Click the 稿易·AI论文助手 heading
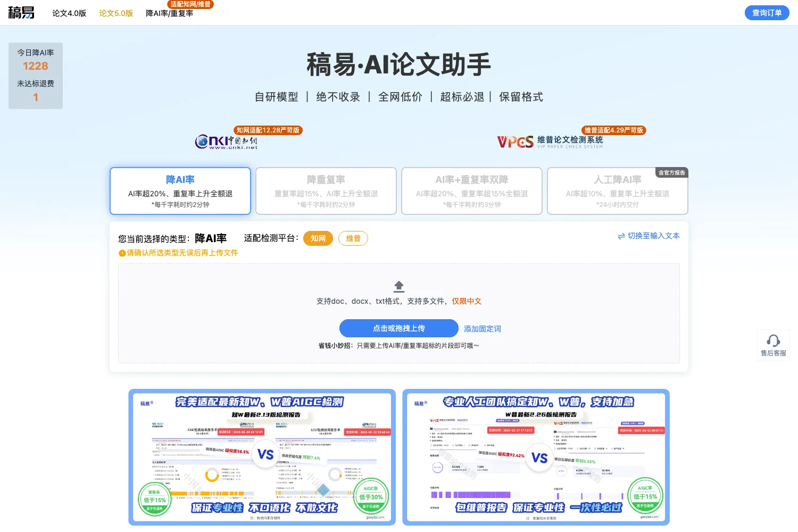The height and width of the screenshot is (532, 798). coord(399,64)
